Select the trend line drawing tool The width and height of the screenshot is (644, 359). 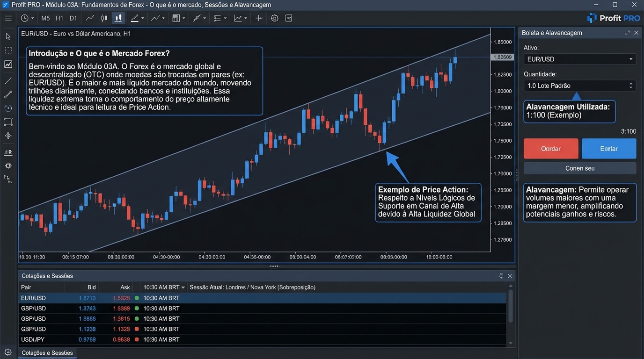tap(8, 81)
